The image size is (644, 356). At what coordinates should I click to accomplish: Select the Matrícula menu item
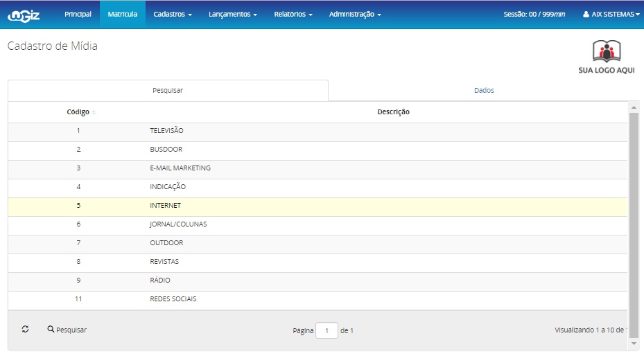click(122, 14)
